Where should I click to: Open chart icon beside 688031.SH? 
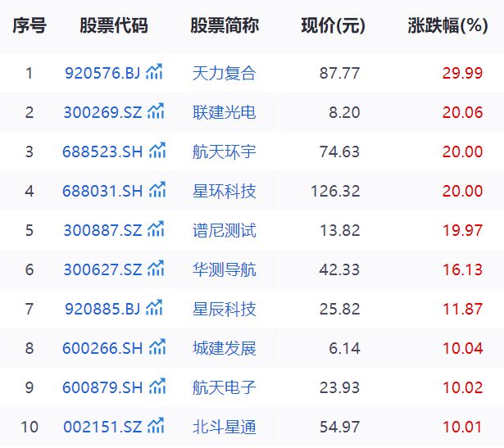157,189
